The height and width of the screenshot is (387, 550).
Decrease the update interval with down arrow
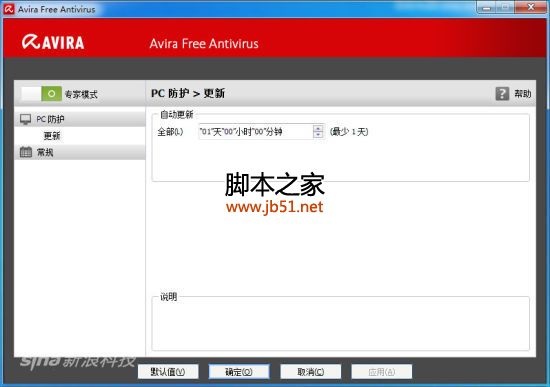pos(318,135)
